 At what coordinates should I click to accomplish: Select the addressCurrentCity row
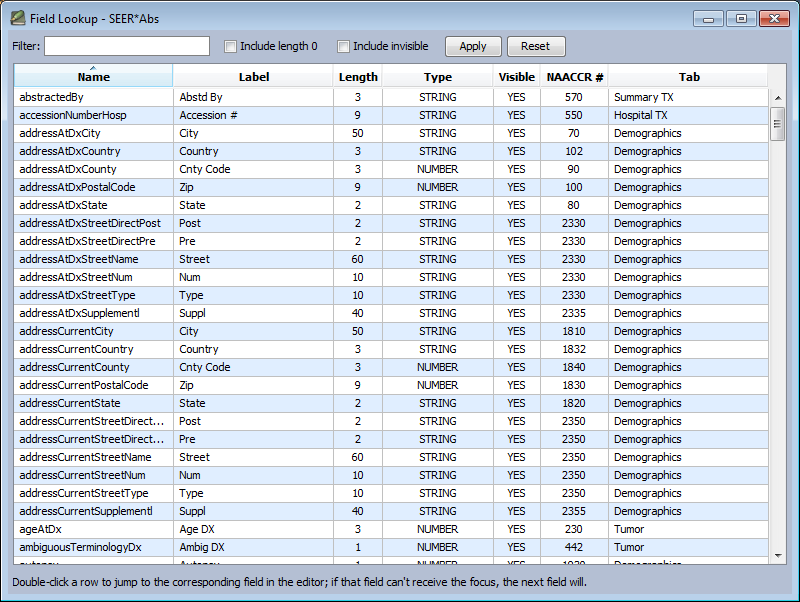[391, 331]
